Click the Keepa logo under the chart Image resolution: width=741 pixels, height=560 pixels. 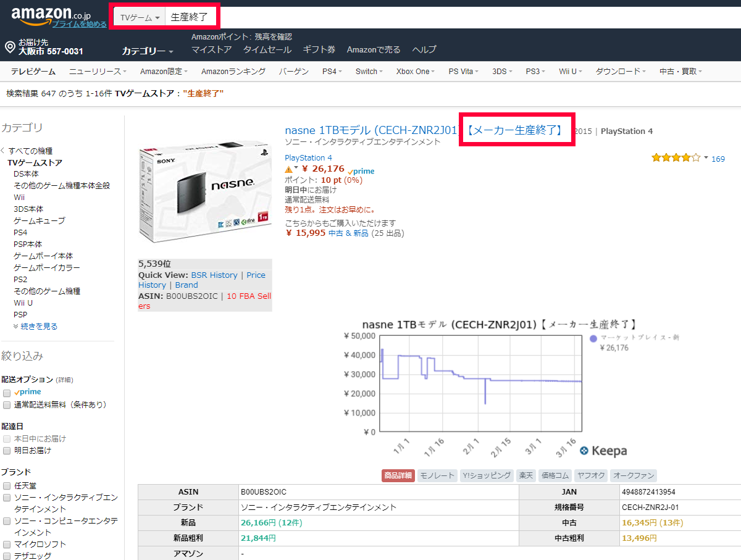[x=603, y=451]
